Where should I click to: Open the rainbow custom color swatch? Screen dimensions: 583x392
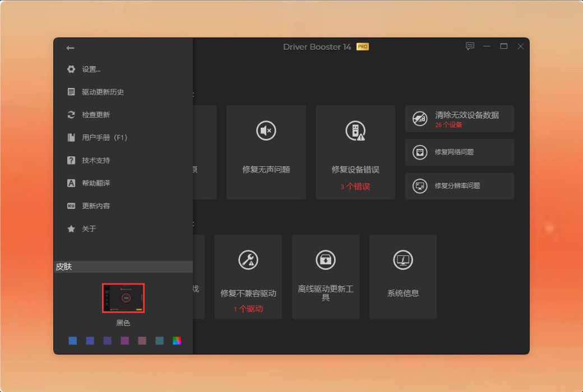(x=177, y=340)
